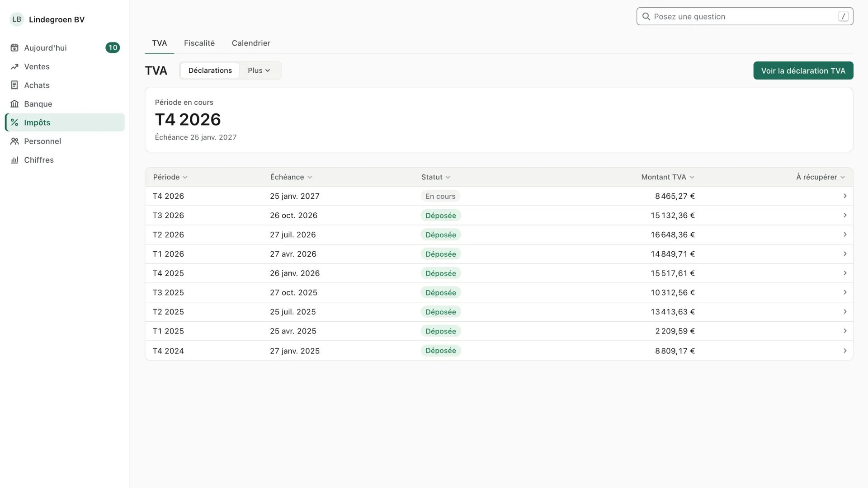Click the notification badge showing 10
This screenshot has width=868, height=488.
pos(113,48)
